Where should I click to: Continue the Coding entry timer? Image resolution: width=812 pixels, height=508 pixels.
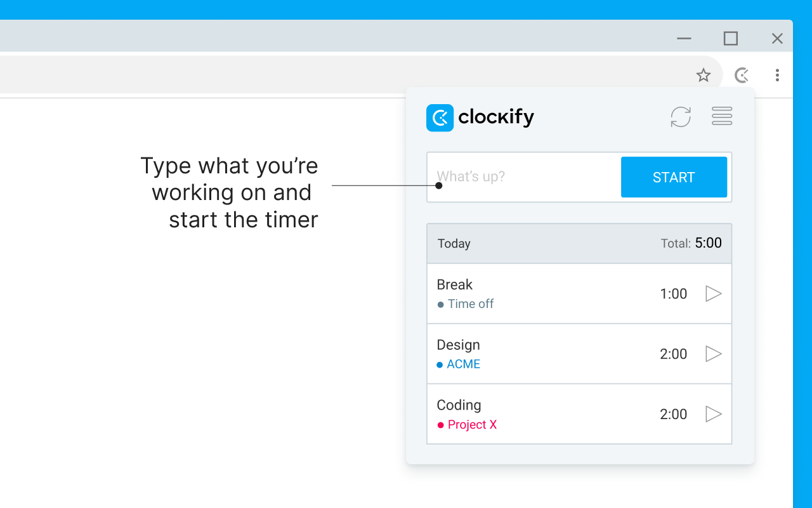coord(713,414)
